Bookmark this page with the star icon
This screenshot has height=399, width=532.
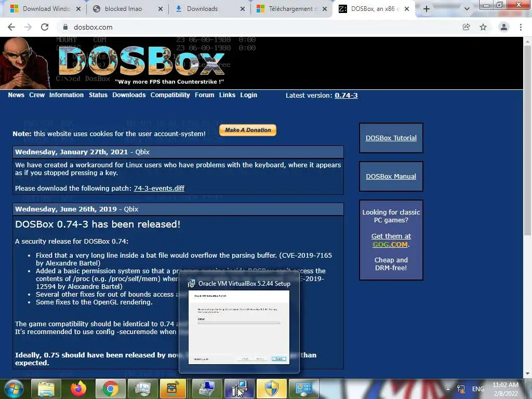(483, 27)
